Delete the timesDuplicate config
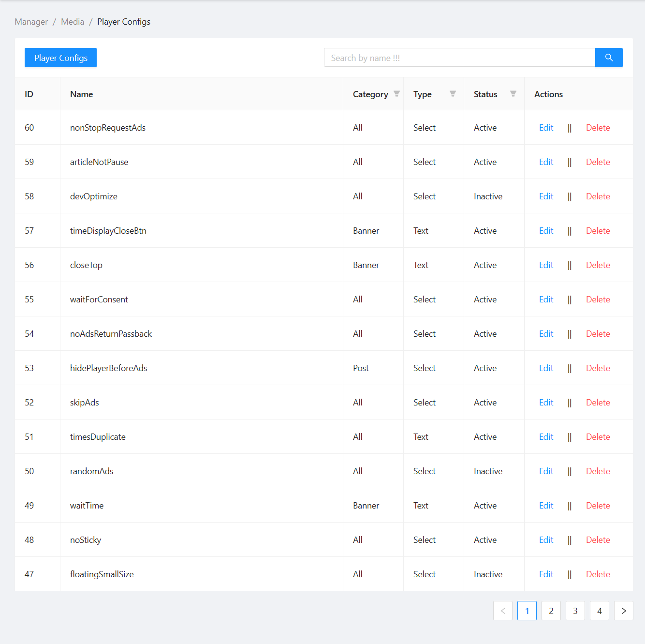 pyautogui.click(x=598, y=437)
